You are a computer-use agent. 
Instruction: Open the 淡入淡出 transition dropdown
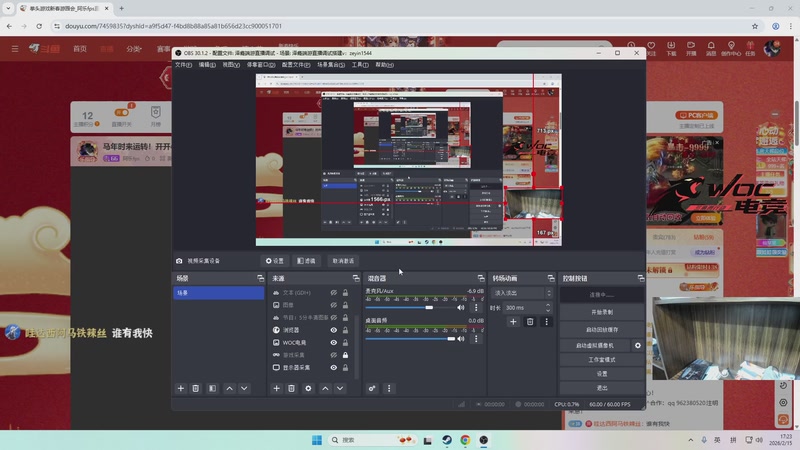pyautogui.click(x=522, y=293)
